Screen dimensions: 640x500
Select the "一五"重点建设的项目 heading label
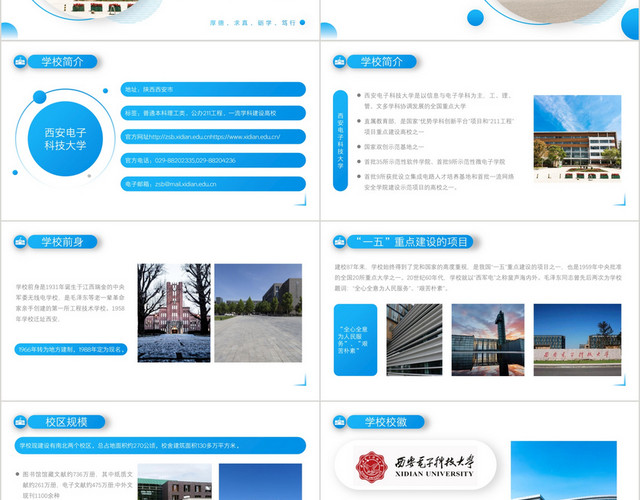[411, 242]
